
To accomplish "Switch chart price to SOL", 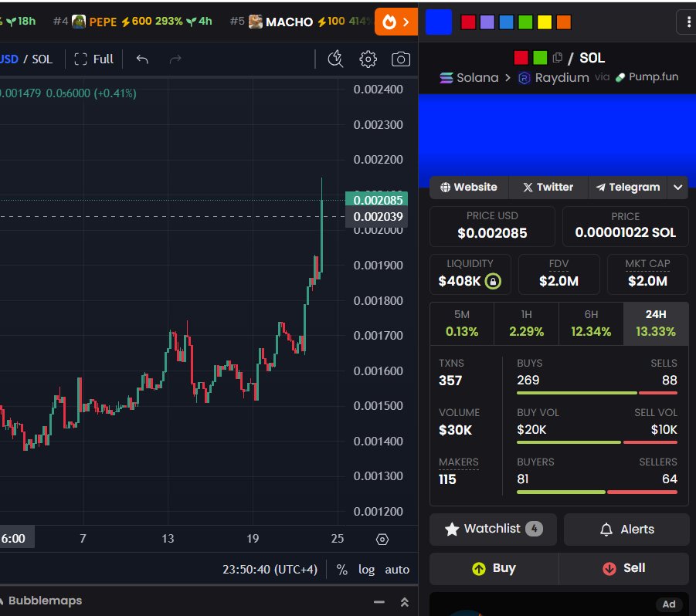I will pyautogui.click(x=42, y=59).
